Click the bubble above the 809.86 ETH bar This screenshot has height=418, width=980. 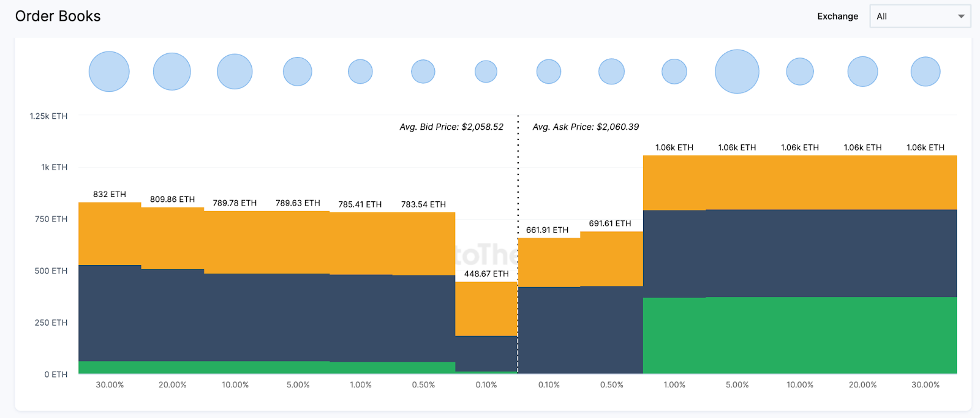click(x=172, y=72)
